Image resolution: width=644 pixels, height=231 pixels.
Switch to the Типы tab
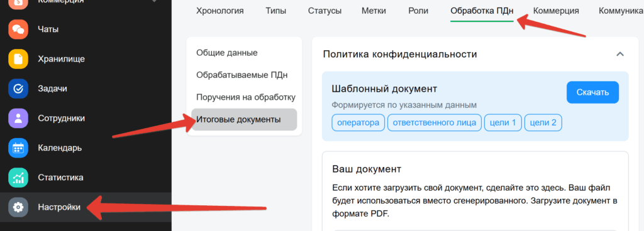point(275,11)
